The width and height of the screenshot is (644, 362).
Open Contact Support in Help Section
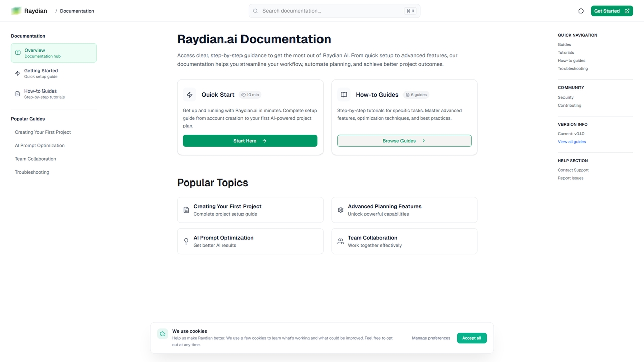point(573,170)
